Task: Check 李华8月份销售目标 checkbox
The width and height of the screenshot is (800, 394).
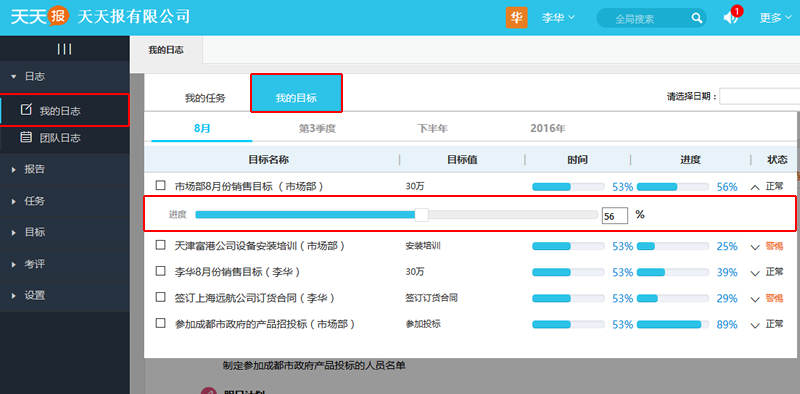Action: (x=161, y=271)
